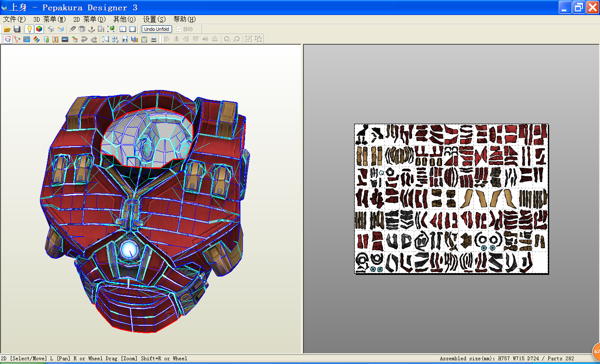Click the anchor axis icon
The height and width of the screenshot is (364, 600).
click(x=92, y=29)
